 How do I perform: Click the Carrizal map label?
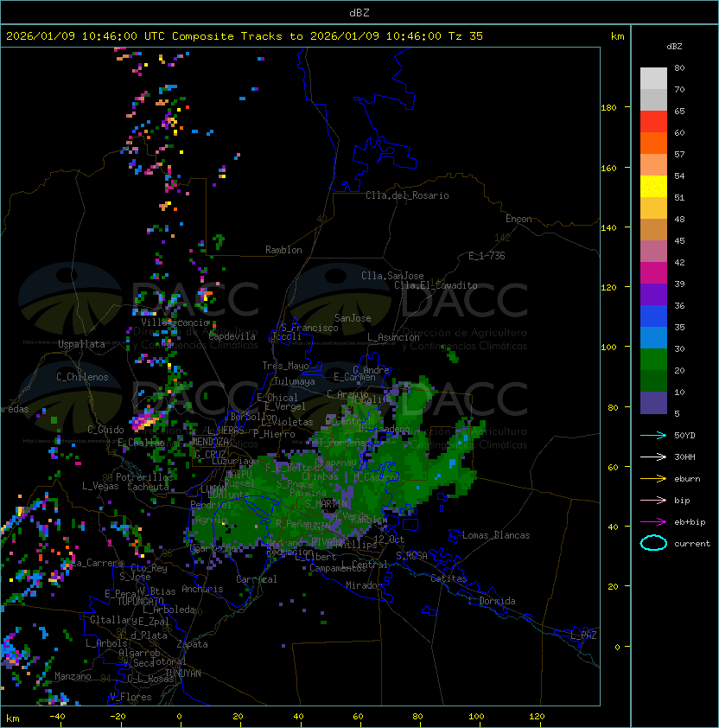(256, 579)
